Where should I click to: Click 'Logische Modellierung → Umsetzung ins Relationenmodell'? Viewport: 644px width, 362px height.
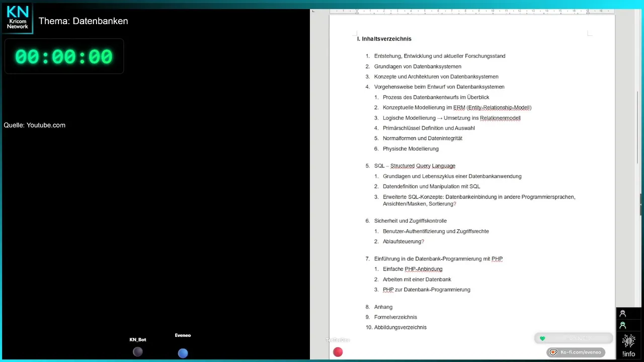click(x=451, y=118)
